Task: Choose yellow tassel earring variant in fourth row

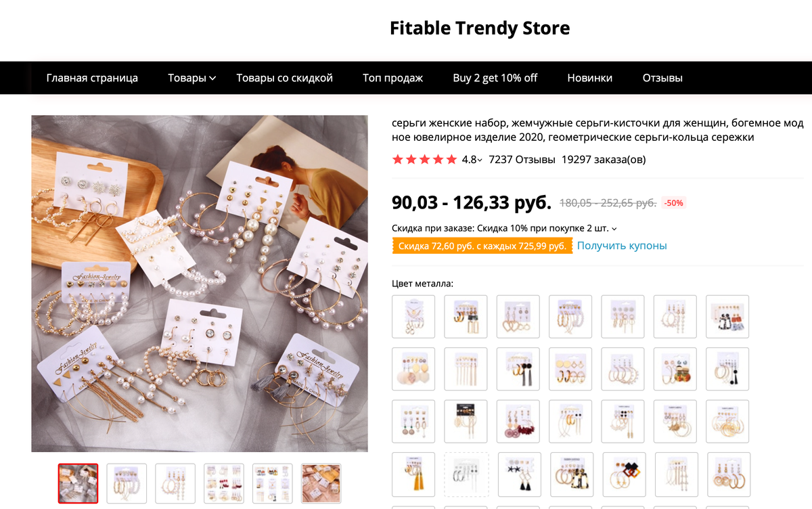Action: coord(413,474)
